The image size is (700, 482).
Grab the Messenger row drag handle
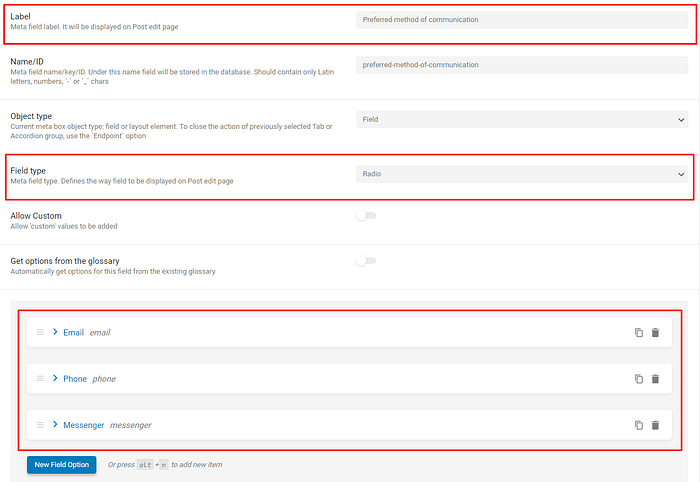(x=40, y=425)
